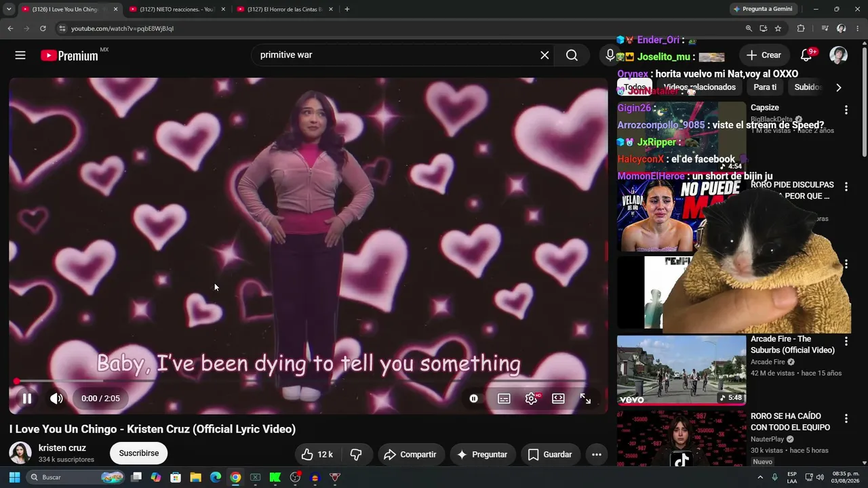The width and height of the screenshot is (868, 488).
Task: Install the app from the address bar
Action: click(x=764, y=28)
